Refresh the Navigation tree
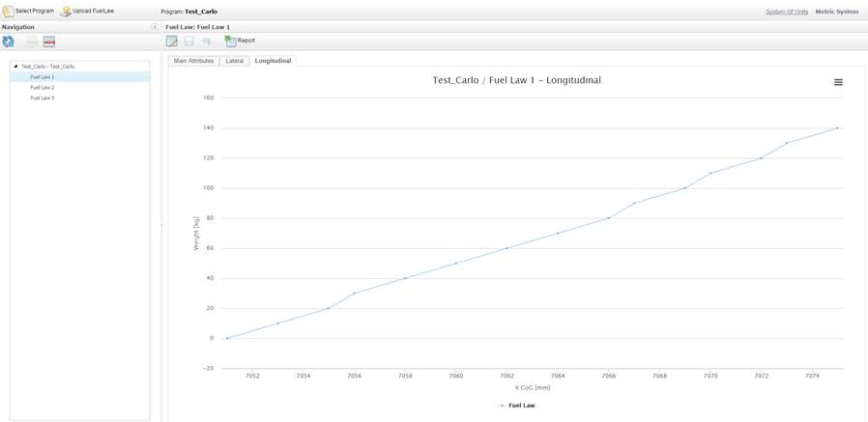 pos(9,42)
